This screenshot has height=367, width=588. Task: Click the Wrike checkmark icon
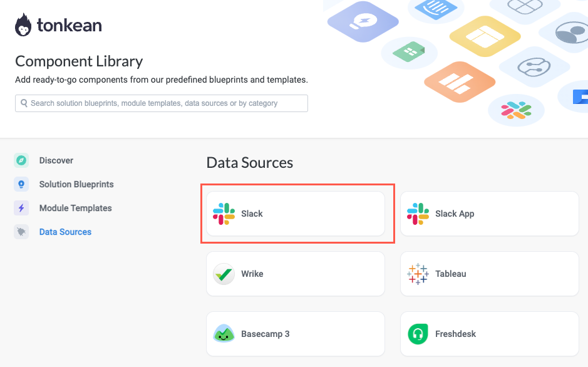(x=224, y=274)
